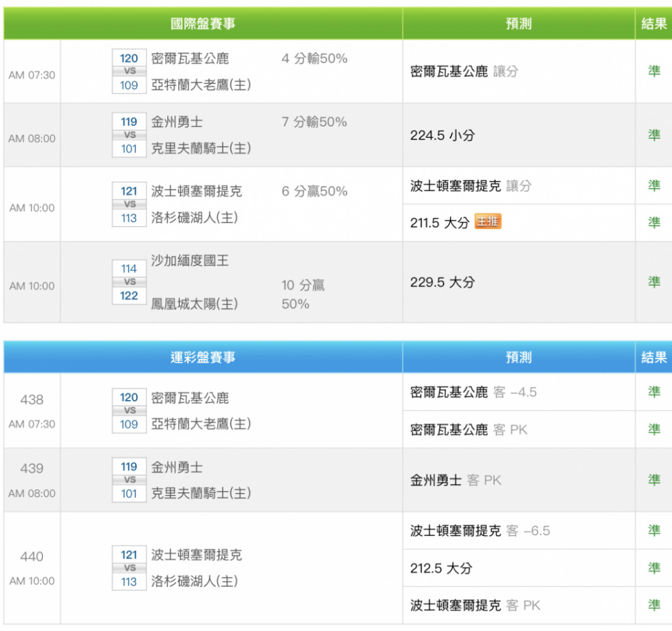Click the handicap text 7 分輸50%

(x=314, y=122)
